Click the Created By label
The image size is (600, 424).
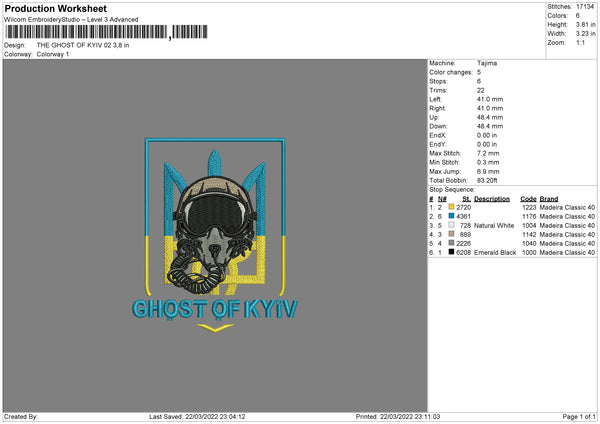[21, 416]
